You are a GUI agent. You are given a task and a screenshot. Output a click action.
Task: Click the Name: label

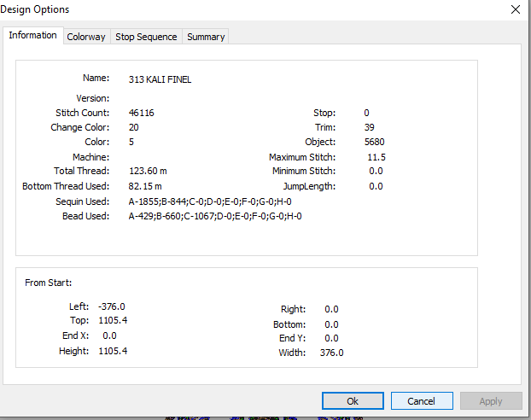click(x=96, y=78)
